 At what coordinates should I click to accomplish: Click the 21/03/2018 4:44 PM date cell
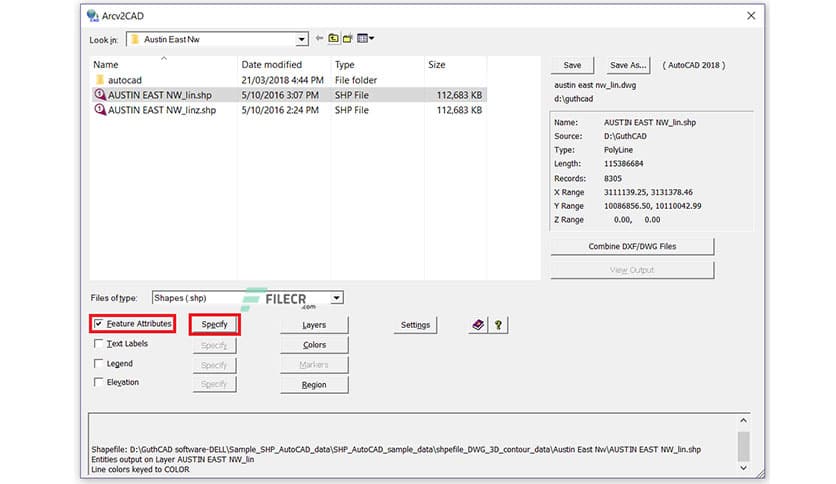pos(283,80)
